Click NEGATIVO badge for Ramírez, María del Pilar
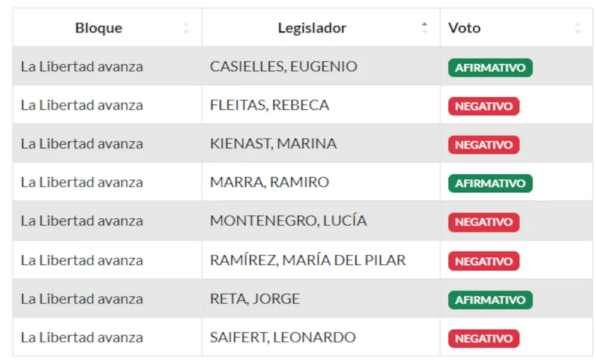 [484, 261]
